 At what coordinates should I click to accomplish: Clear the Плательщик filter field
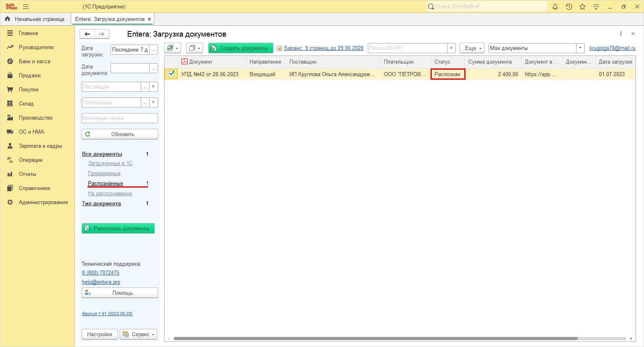point(154,103)
